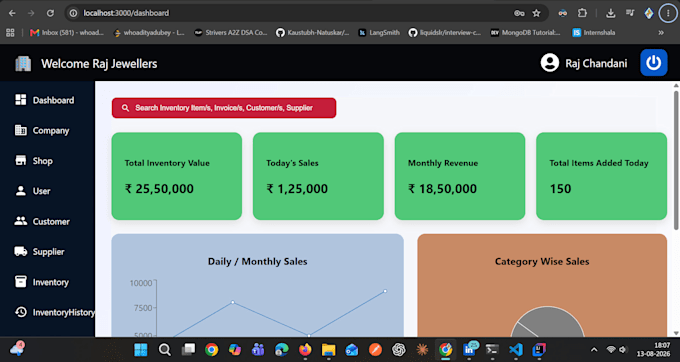This screenshot has height=362, width=680.
Task: Open Internshala bookmark
Action: click(x=594, y=33)
